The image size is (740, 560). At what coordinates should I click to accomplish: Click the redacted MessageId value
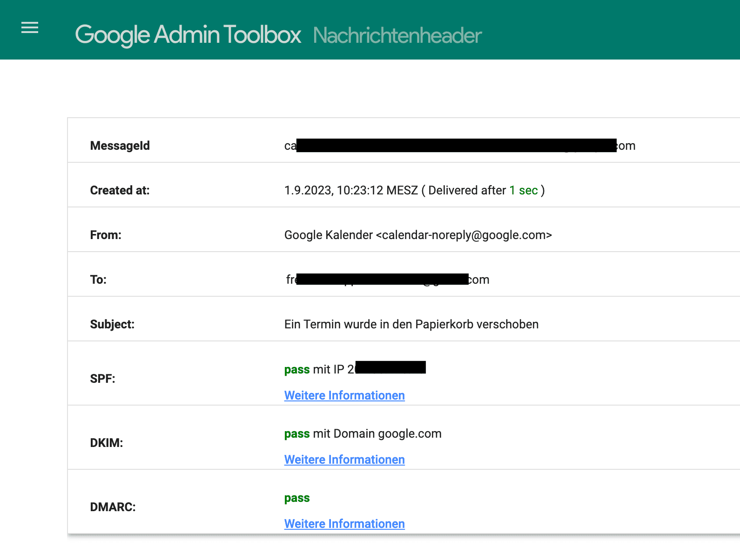point(460,146)
